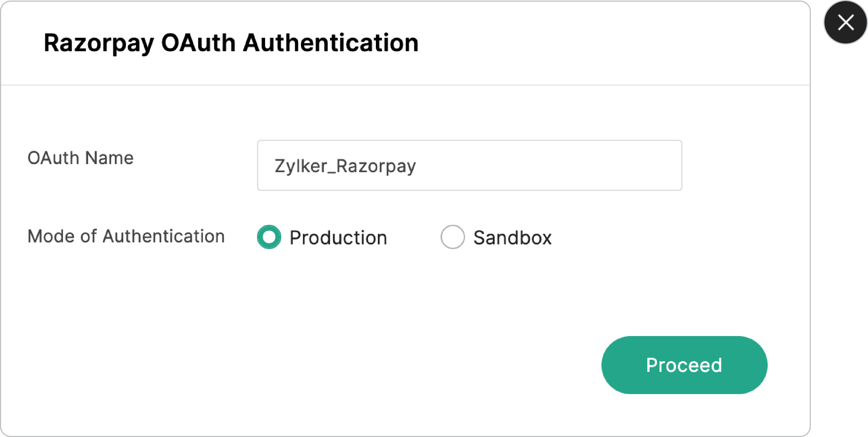Click the Production label text
This screenshot has width=868, height=437.
tap(338, 237)
